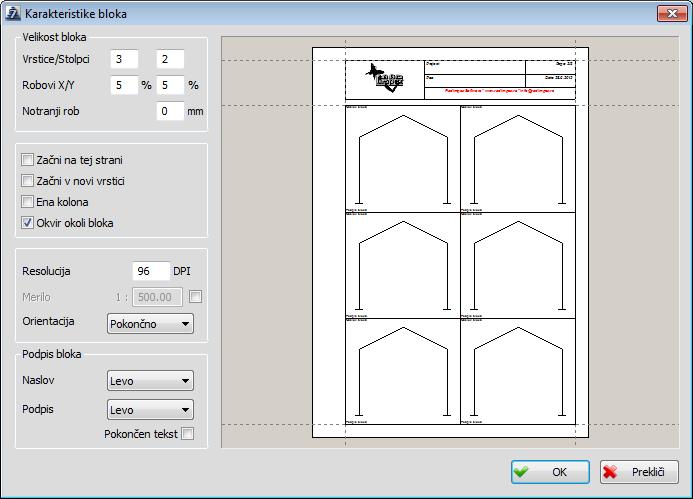Enable the Merilo scale checkbox

[195, 297]
